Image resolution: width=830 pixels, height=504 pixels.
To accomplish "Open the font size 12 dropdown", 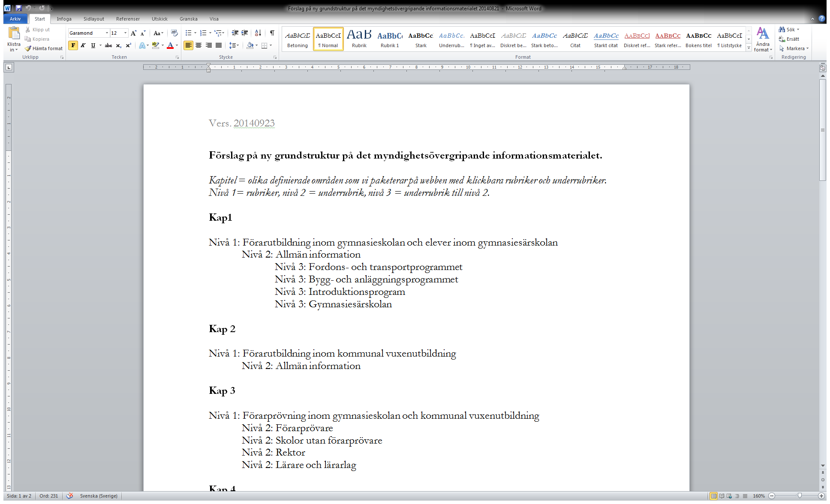I will [125, 33].
